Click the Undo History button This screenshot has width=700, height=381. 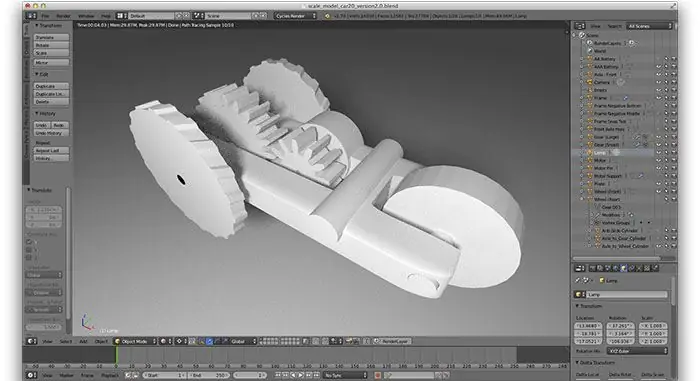coord(51,133)
